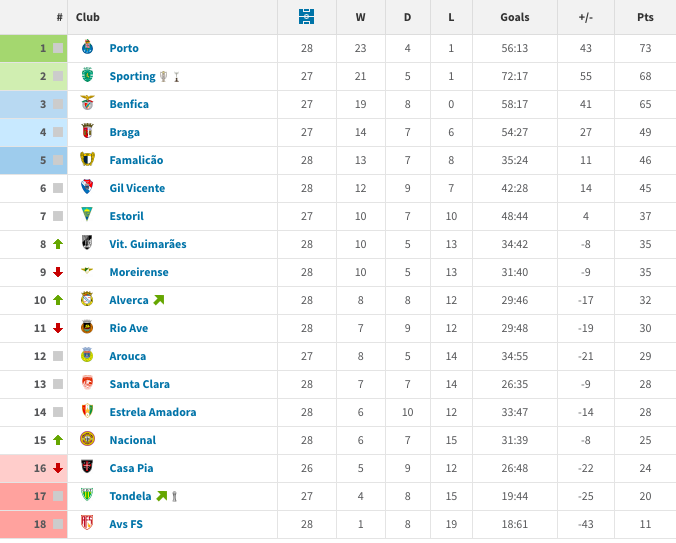Viewport: 676px width, 543px height.
Task: Click the Porto club crest icon
Action: 87,48
